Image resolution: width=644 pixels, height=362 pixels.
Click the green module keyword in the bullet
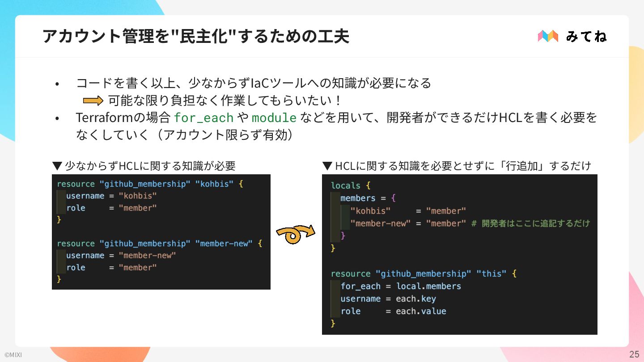coord(274,118)
